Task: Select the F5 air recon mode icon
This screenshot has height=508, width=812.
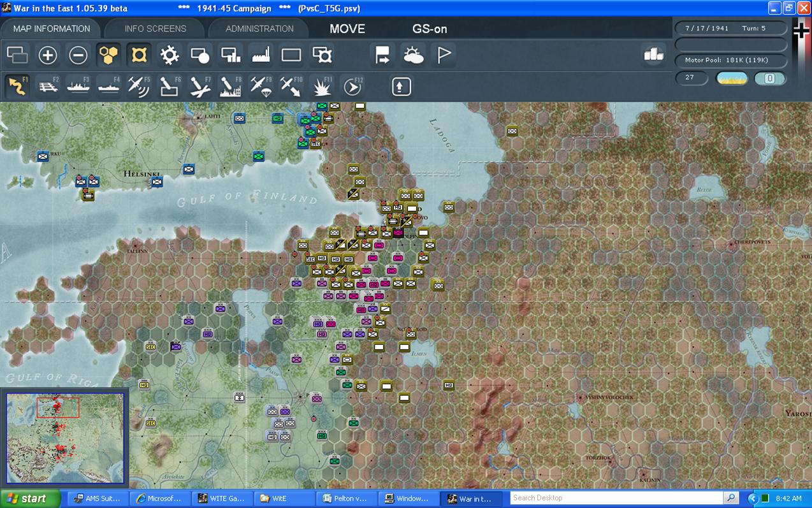Action: (139, 86)
